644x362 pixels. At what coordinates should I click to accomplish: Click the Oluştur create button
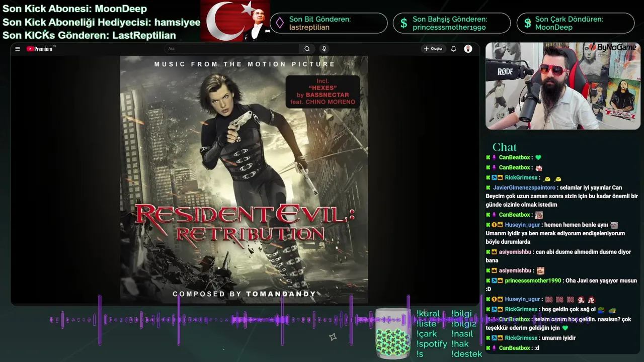[x=433, y=49]
